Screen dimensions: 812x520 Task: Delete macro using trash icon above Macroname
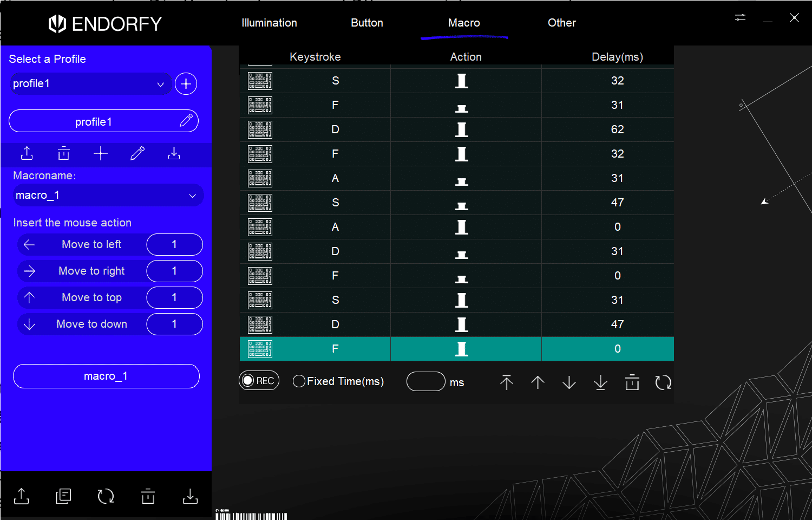point(64,154)
